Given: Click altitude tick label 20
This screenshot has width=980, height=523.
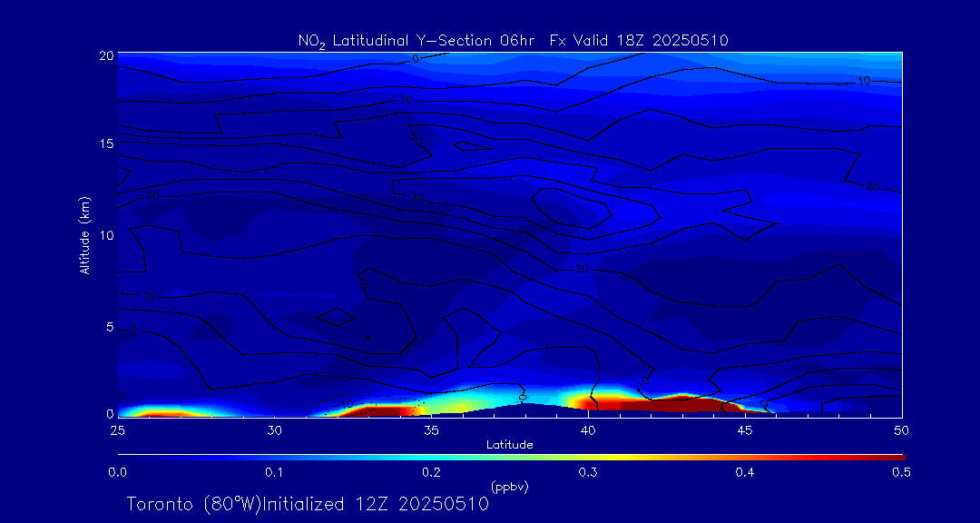Looking at the screenshot, I should pos(105,55).
